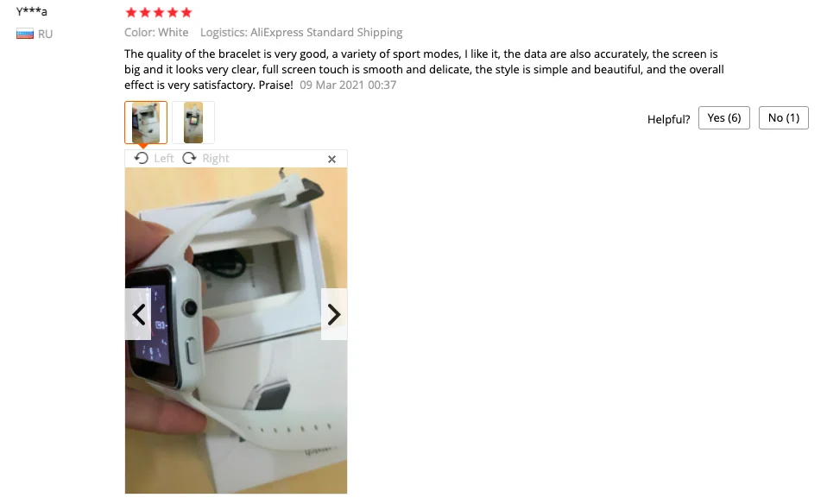This screenshot has width=827, height=504.
Task: Select the first watch photo thumbnail
Action: 146,123
